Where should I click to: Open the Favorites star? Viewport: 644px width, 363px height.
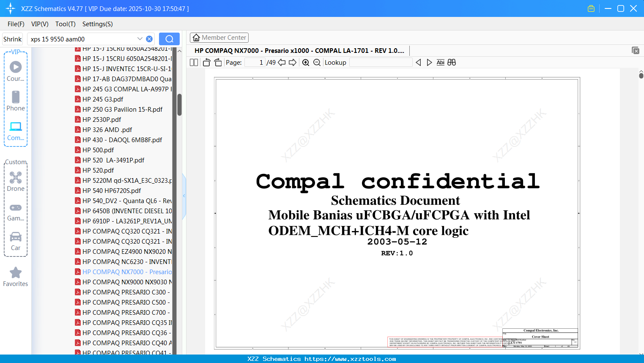(x=16, y=276)
